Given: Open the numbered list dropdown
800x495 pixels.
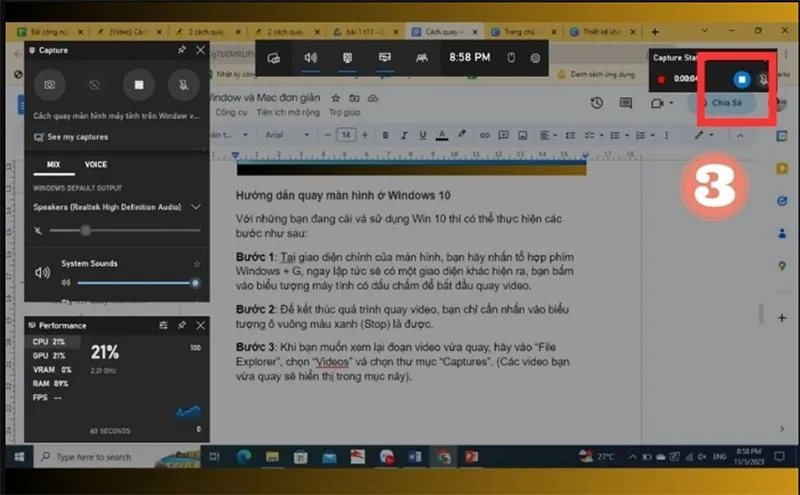Looking at the screenshot, I should tap(645, 135).
